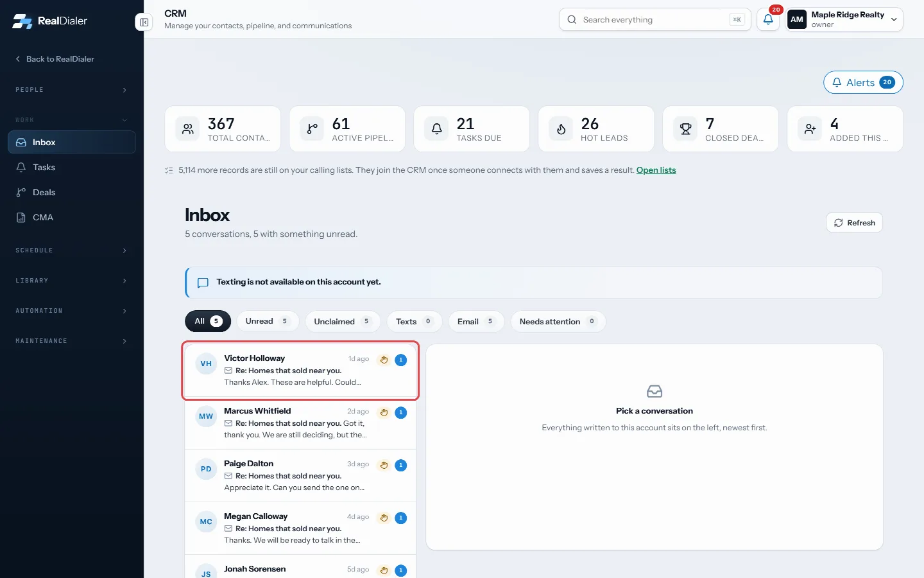Click the VH avatar
Image resolution: width=924 pixels, height=578 pixels.
coord(206,363)
